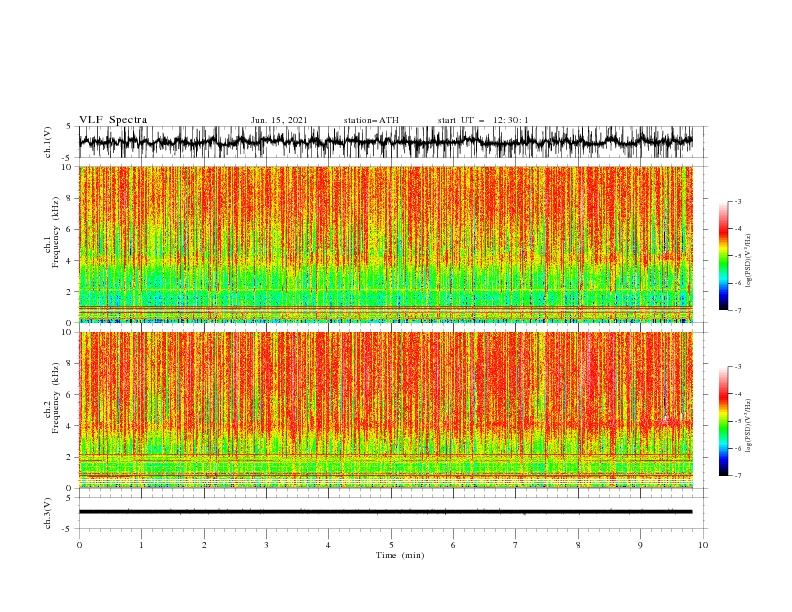Image resolution: width=792 pixels, height=612 pixels.
Task: Click the ch.2 colorbar label log(PSD)(V²/Hz)
Action: tap(748, 425)
